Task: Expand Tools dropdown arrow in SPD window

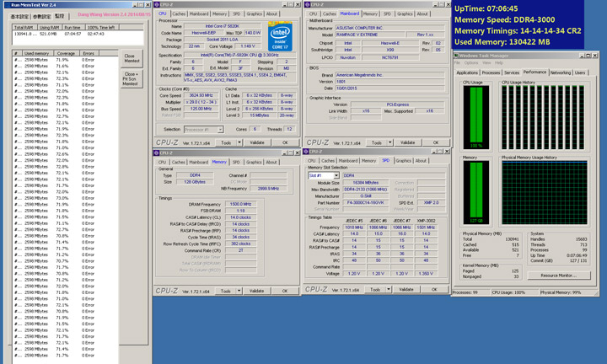Action: click(x=388, y=289)
